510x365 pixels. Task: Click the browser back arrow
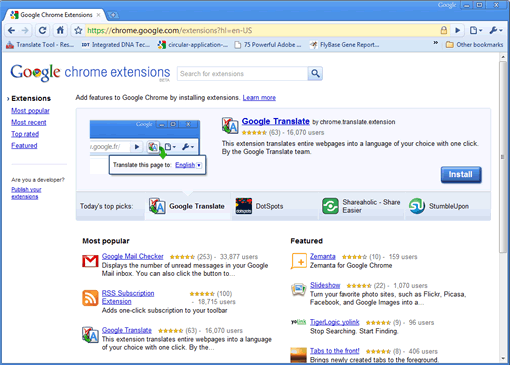point(11,31)
